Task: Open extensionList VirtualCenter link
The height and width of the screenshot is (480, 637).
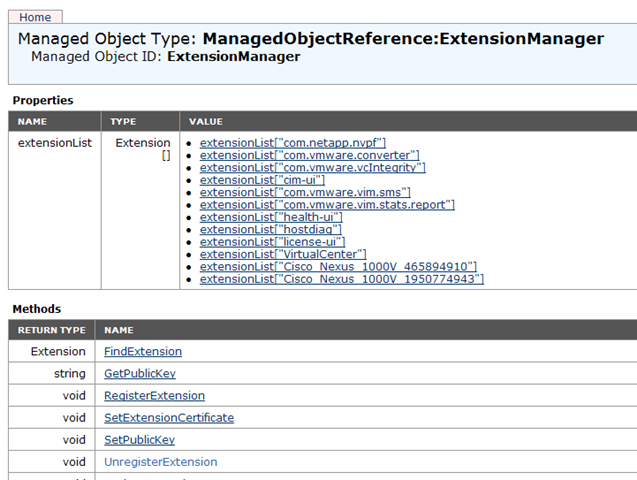Action: click(x=283, y=254)
